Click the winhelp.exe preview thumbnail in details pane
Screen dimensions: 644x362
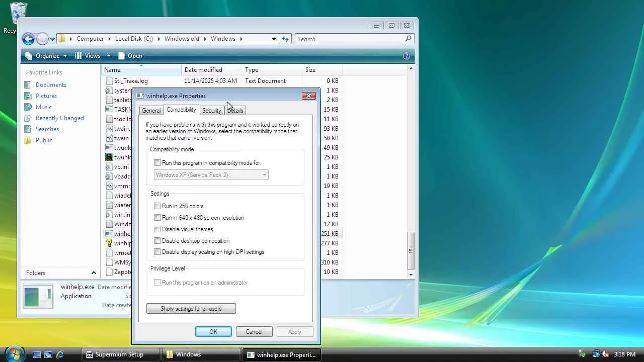tap(38, 296)
